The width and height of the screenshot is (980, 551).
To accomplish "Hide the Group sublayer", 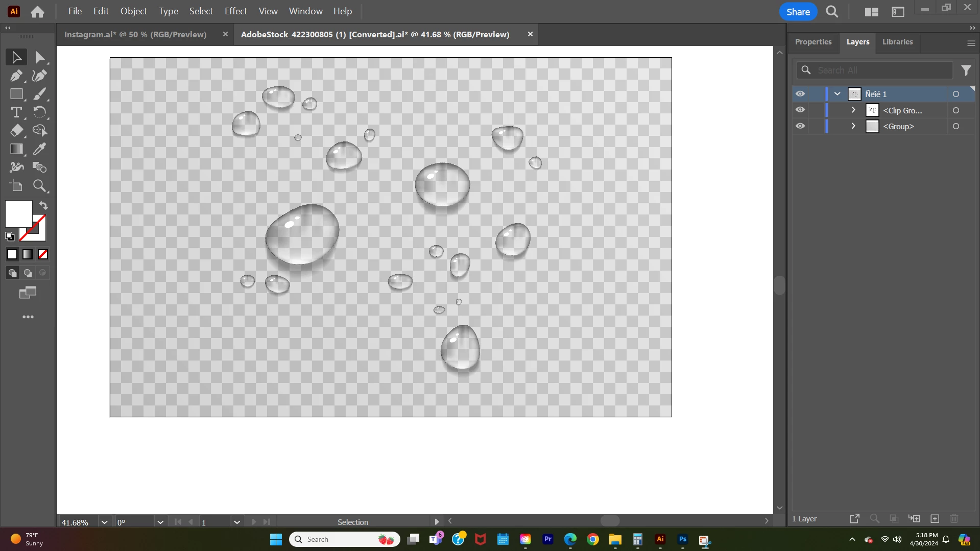I will (800, 126).
